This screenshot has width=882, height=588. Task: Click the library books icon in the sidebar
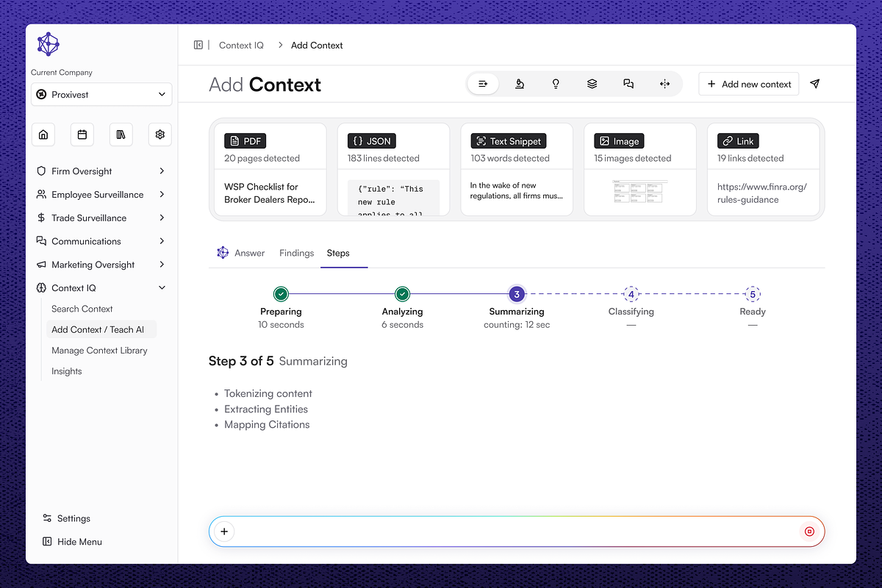(x=121, y=135)
